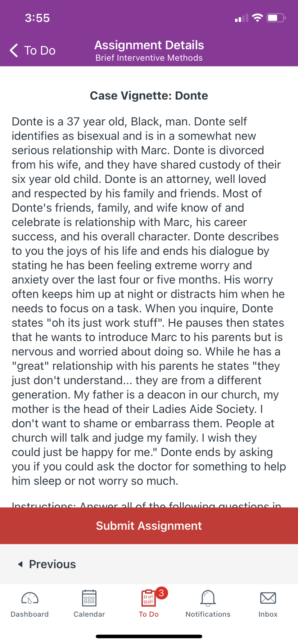Select the To Do clipboard icon
This screenshot has height=644, width=298.
tap(148, 598)
